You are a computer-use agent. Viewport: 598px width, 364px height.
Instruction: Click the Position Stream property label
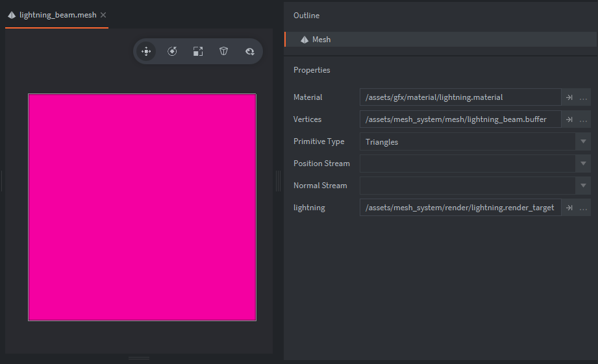click(321, 164)
